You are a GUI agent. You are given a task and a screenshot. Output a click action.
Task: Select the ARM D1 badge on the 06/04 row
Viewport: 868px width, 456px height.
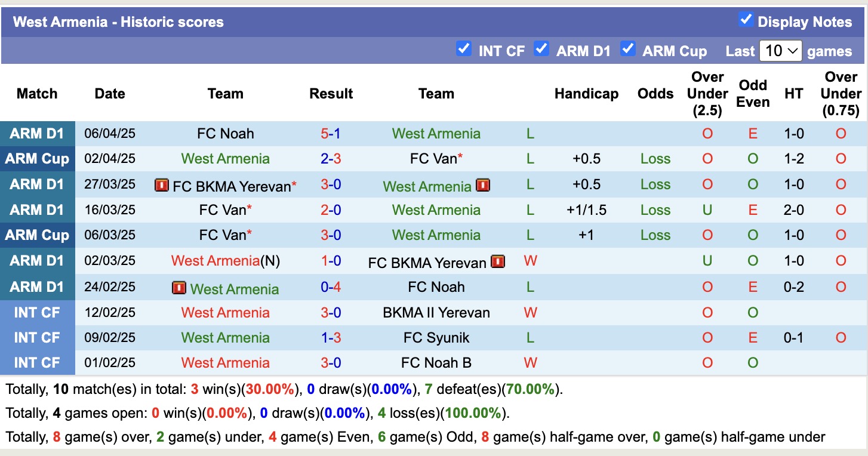pyautogui.click(x=38, y=133)
